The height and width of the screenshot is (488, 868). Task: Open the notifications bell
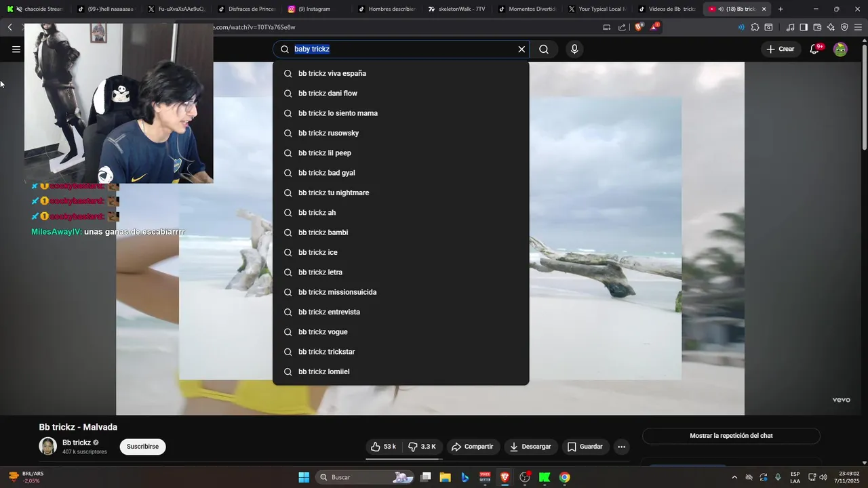(814, 49)
